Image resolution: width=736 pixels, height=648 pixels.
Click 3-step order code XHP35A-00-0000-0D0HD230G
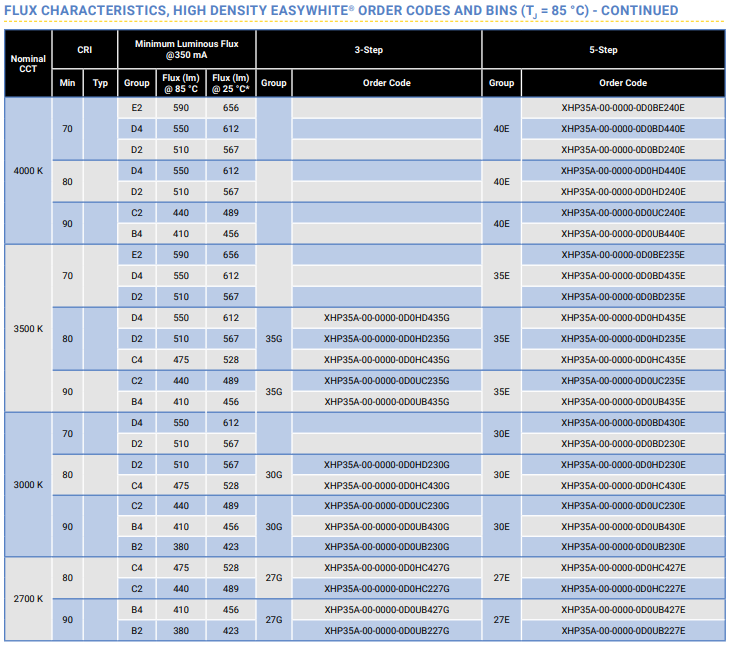[387, 465]
